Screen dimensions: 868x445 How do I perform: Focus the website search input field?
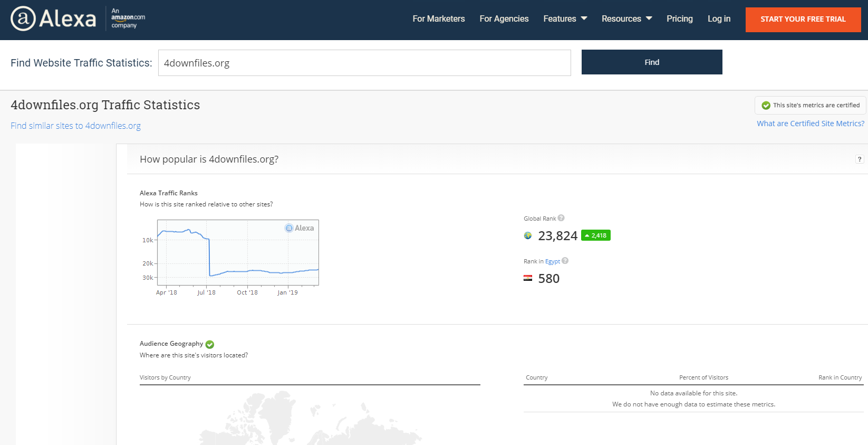(x=364, y=63)
